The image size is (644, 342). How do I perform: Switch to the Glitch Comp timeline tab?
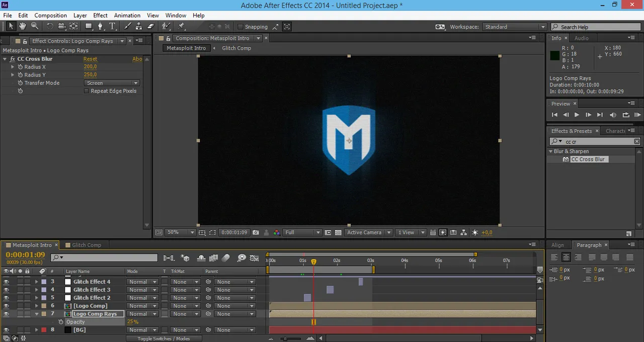coord(87,245)
